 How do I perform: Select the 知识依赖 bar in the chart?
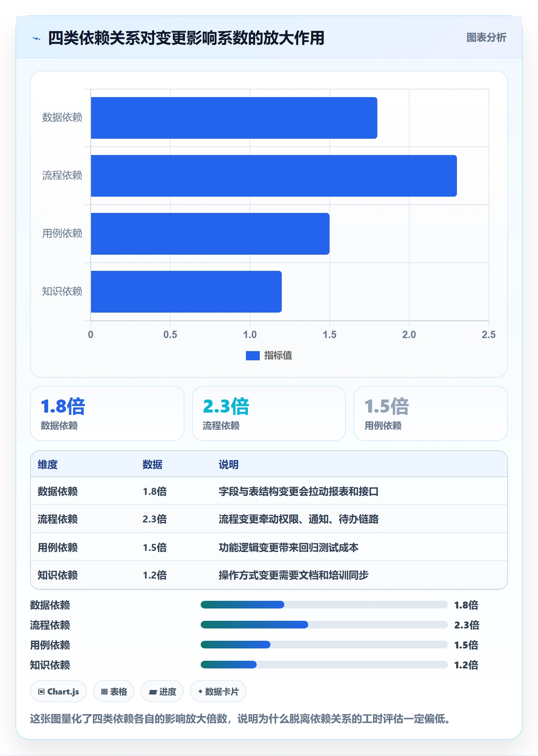[186, 292]
